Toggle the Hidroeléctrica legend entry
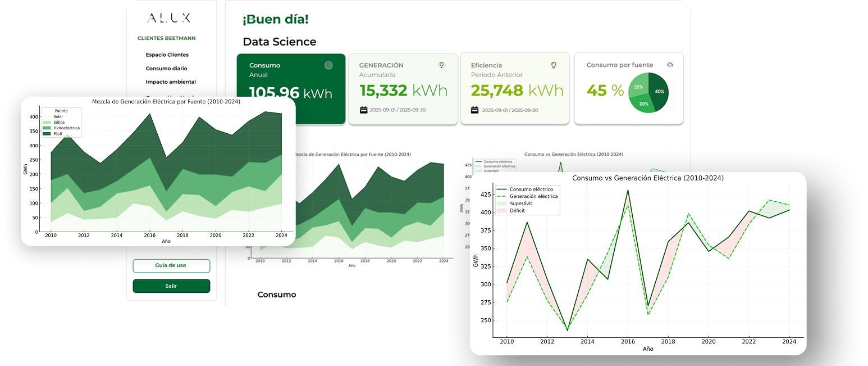The image size is (868, 366). (x=62, y=128)
